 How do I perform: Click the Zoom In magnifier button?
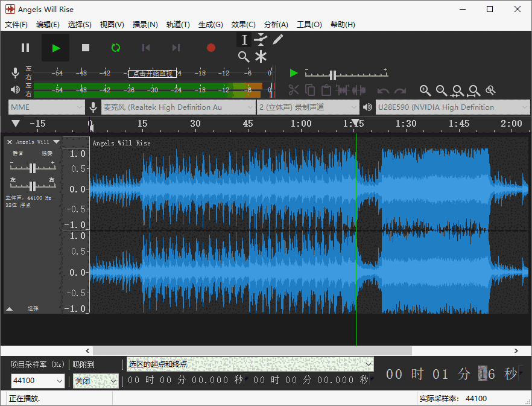[x=425, y=90]
